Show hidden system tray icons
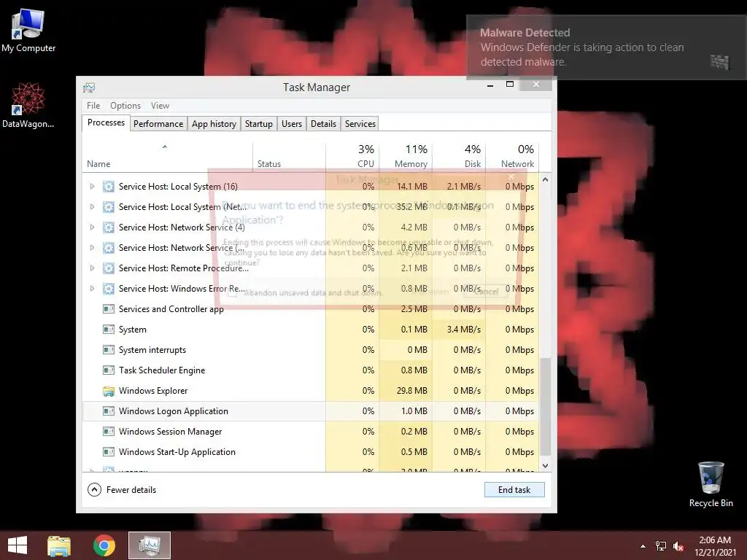Screen dimensions: 747x560 (x=643, y=546)
